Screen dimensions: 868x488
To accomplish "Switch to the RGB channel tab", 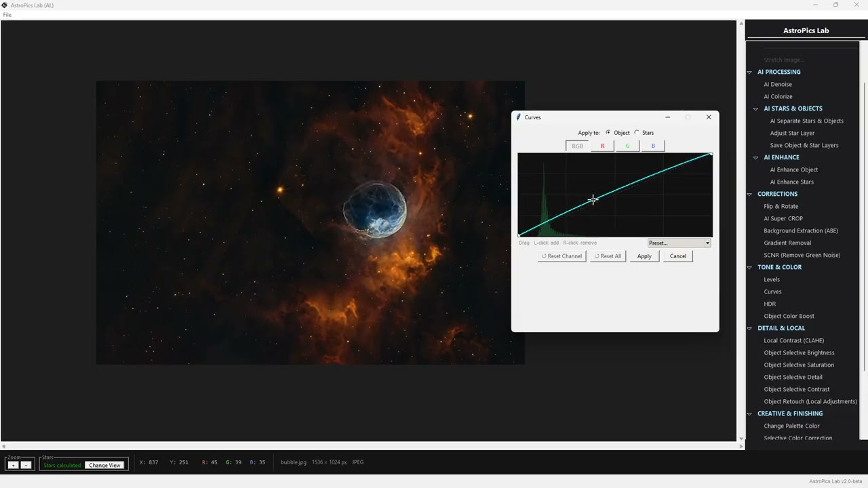I will click(x=577, y=146).
